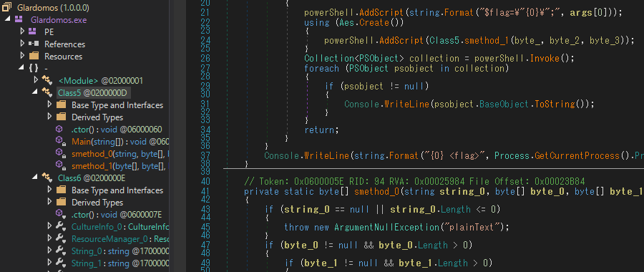Expand the String_0 property node
644x272 pixels.
pos(49,251)
